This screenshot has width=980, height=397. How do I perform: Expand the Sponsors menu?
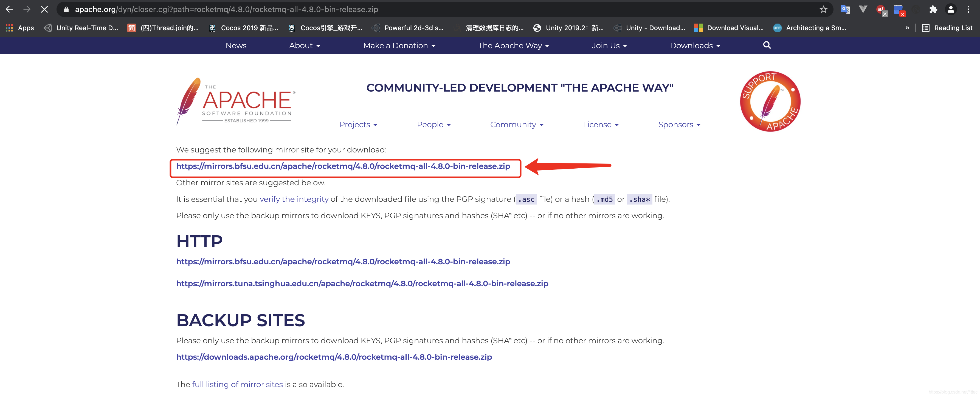(679, 124)
